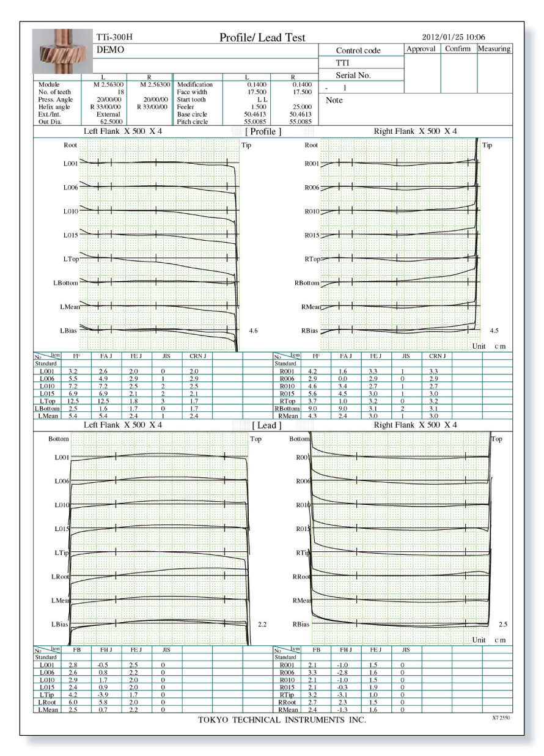This screenshot has width=544, height=756.
Task: Click the TTi-300H model name
Action: [x=114, y=38]
